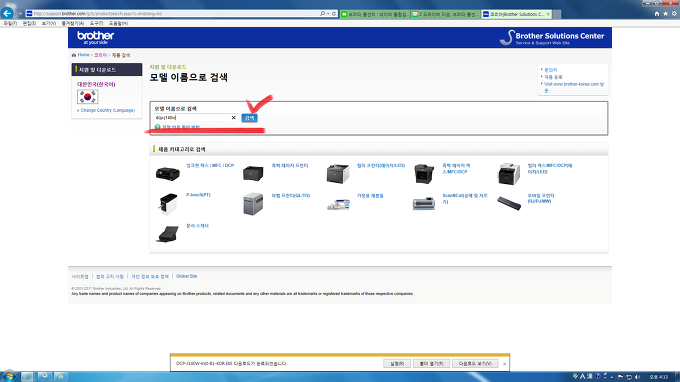Open the mobile printer (RJ/PJ/MW) link
The height and width of the screenshot is (382, 680).
(541, 199)
